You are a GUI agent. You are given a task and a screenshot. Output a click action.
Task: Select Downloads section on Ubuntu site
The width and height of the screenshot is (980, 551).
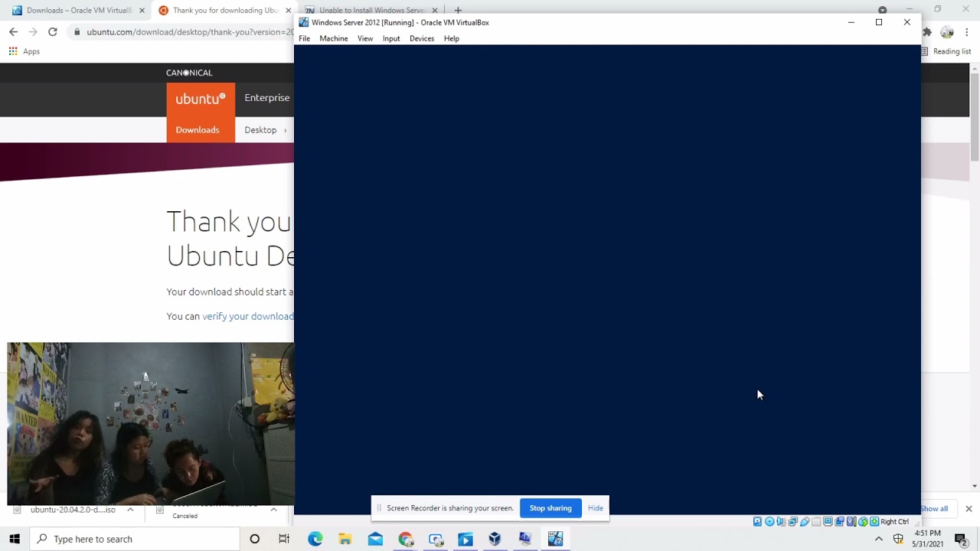(x=198, y=130)
